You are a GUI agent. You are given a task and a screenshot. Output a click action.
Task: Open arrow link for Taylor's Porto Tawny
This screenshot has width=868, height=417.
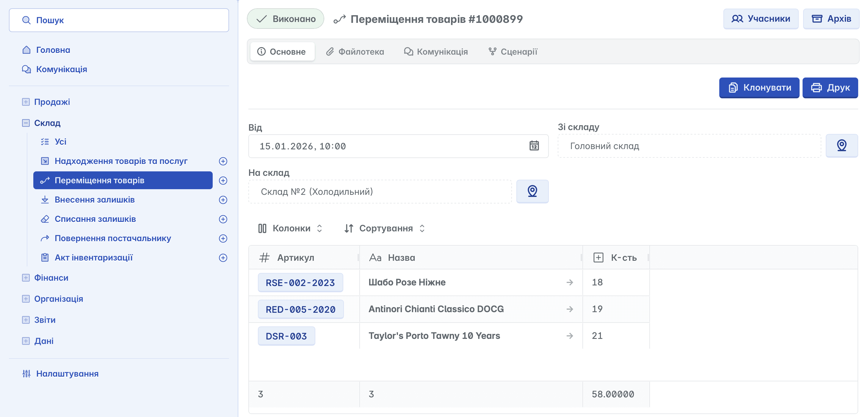[569, 336]
